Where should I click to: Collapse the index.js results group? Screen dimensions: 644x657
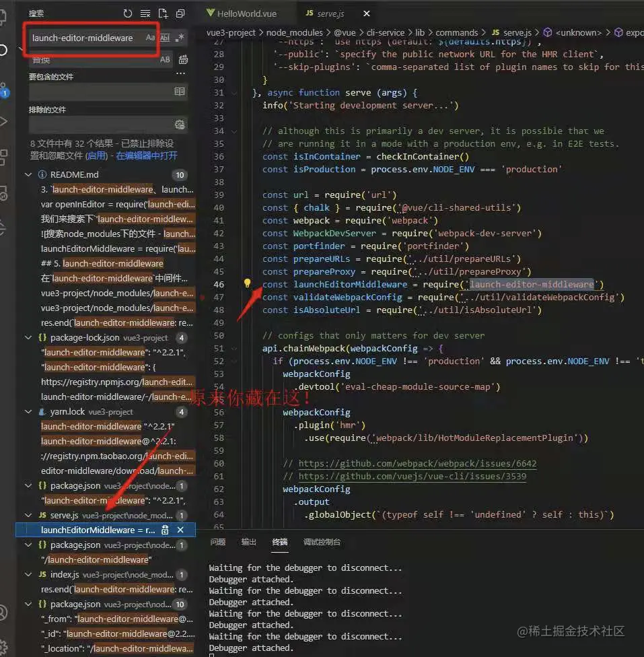click(x=28, y=574)
